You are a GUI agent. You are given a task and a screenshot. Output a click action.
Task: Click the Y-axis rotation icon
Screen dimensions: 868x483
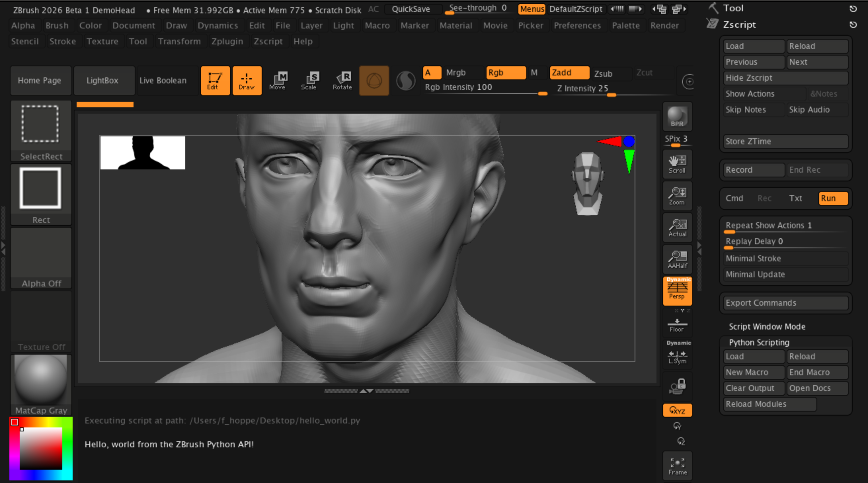677,426
